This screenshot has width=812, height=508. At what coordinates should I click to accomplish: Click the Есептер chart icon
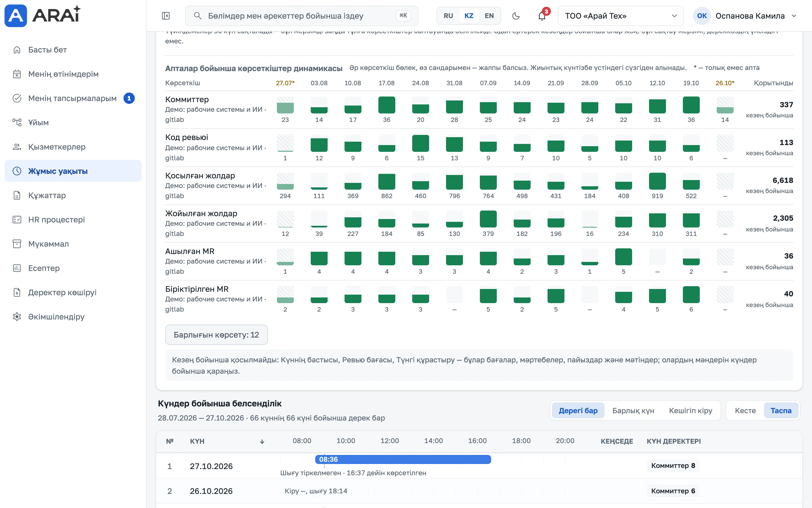[x=17, y=268]
